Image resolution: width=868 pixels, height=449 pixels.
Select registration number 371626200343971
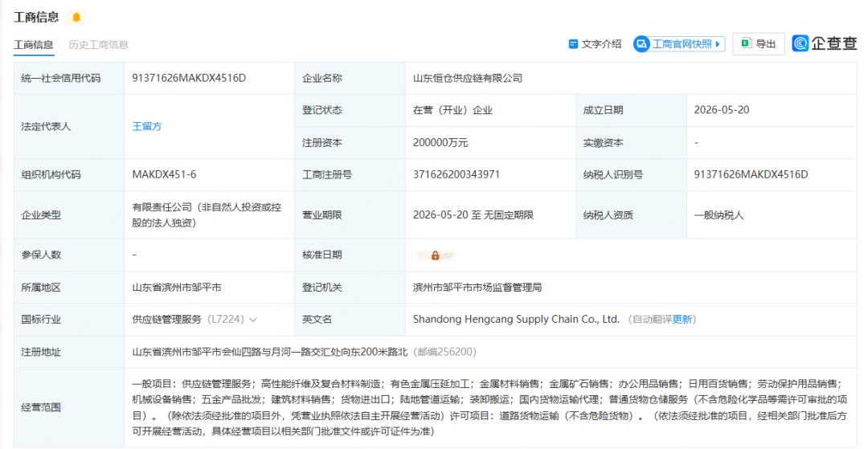[457, 175]
